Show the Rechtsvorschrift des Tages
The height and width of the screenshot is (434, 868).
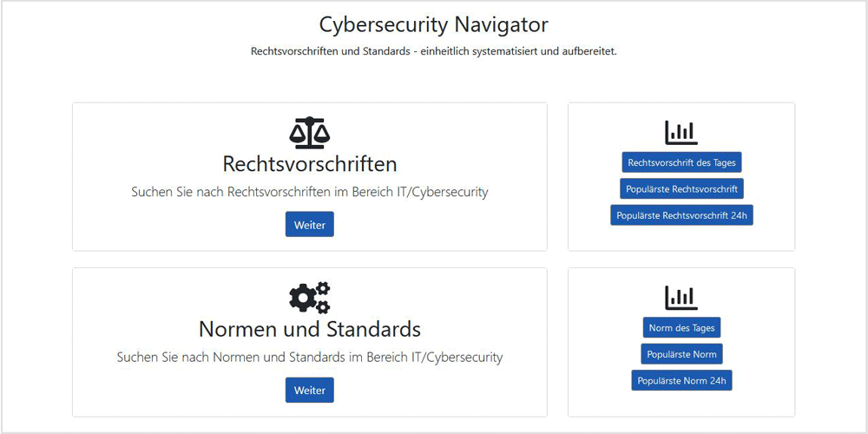click(x=681, y=163)
